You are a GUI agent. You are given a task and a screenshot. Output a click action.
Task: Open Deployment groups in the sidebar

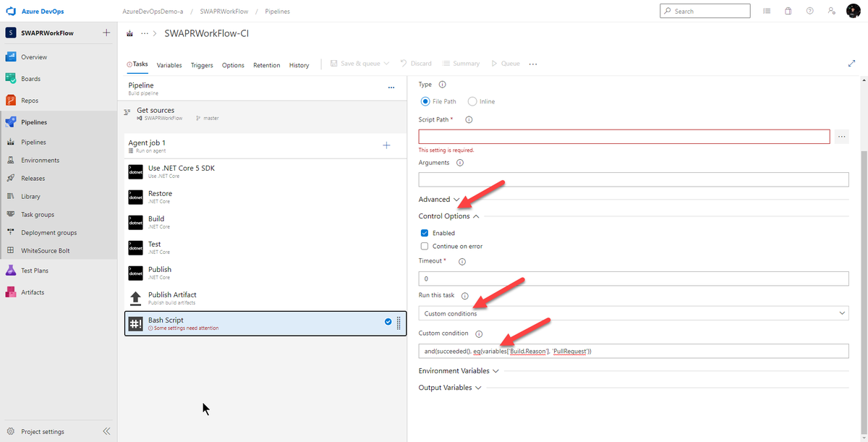tap(48, 233)
